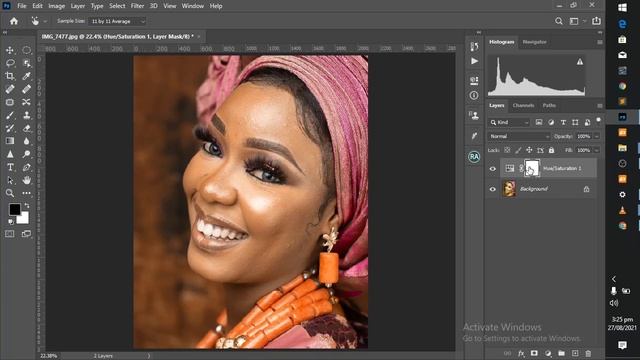Viewport: 640px width, 360px height.
Task: Select the Hand tool
Action: (27, 180)
